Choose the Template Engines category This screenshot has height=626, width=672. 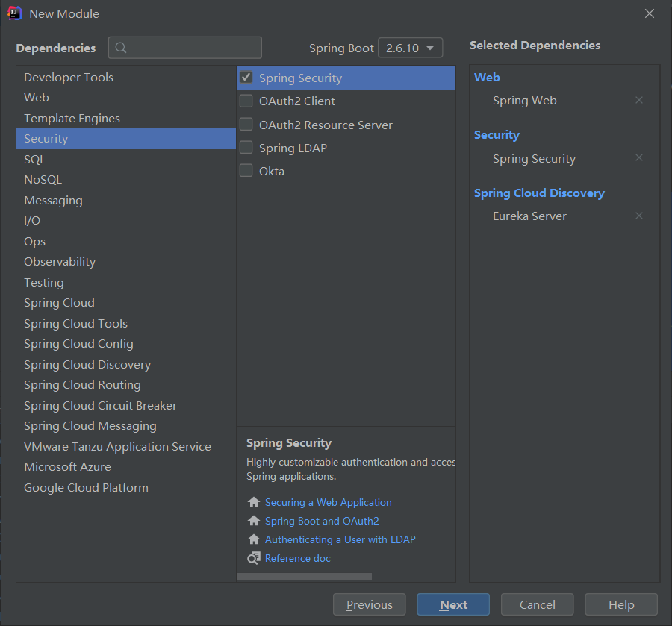126,118
